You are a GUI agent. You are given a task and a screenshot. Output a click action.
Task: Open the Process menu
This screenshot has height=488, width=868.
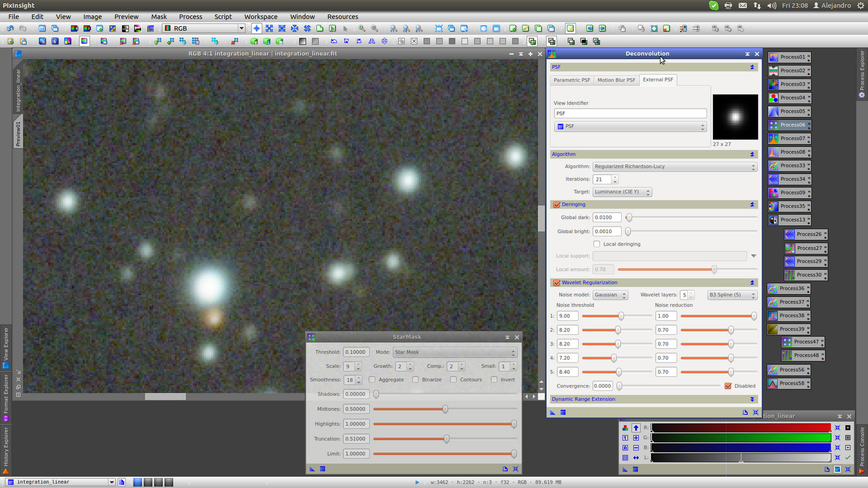pyautogui.click(x=190, y=17)
